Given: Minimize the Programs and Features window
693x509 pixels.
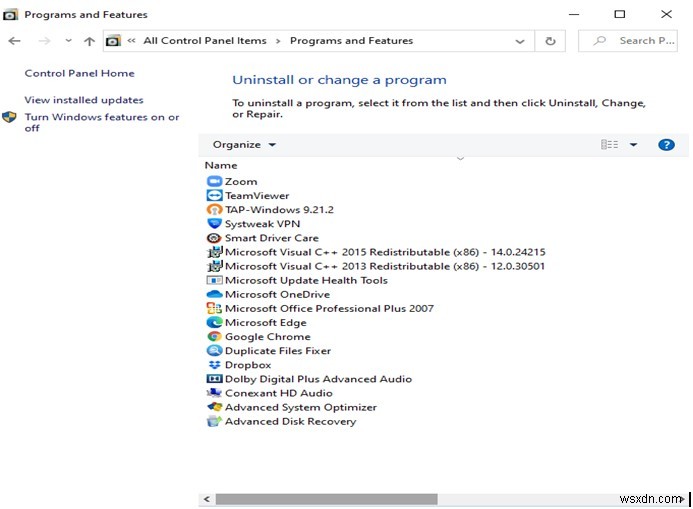Looking at the screenshot, I should pos(574,14).
